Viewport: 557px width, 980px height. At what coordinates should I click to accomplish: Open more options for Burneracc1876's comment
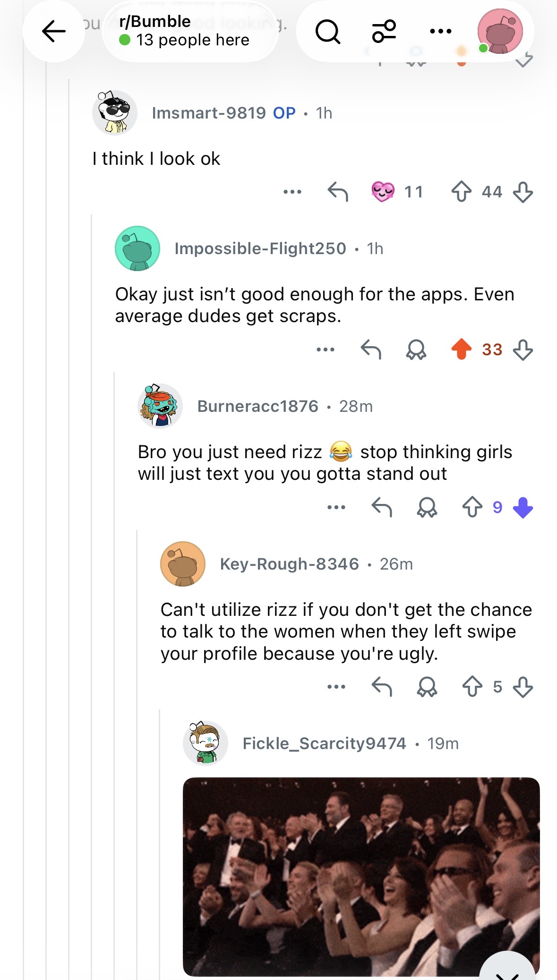pyautogui.click(x=336, y=508)
